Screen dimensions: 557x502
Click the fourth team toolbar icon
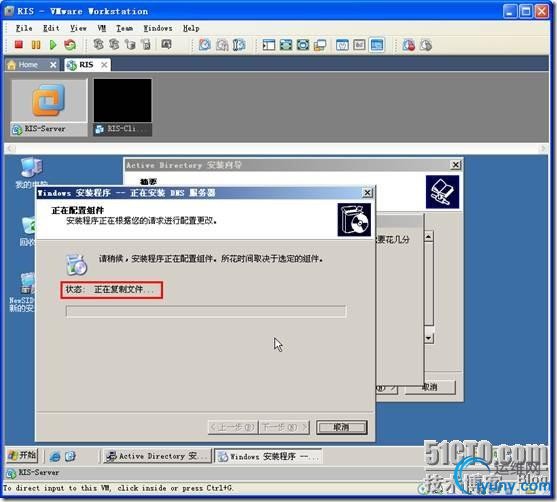coord(146,44)
